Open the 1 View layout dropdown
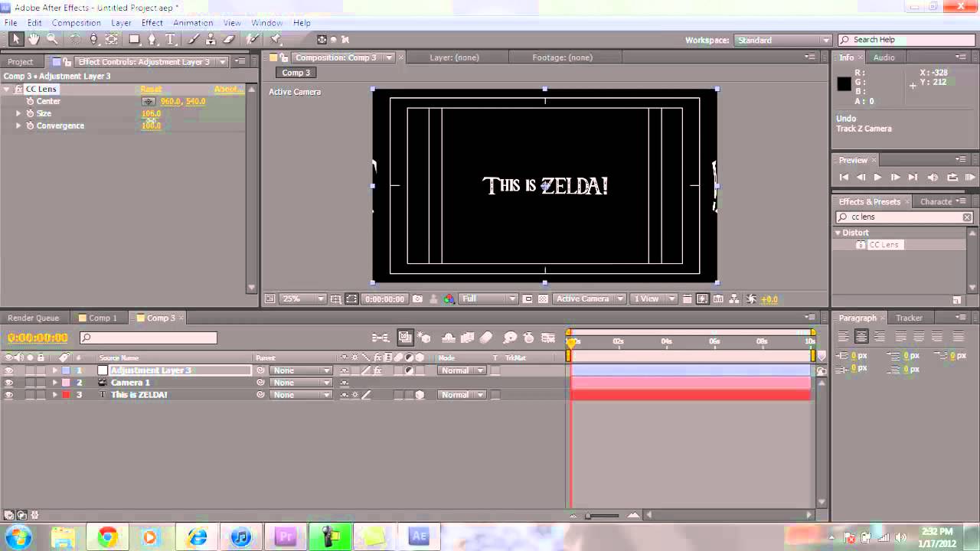This screenshot has height=551, width=980. click(654, 299)
